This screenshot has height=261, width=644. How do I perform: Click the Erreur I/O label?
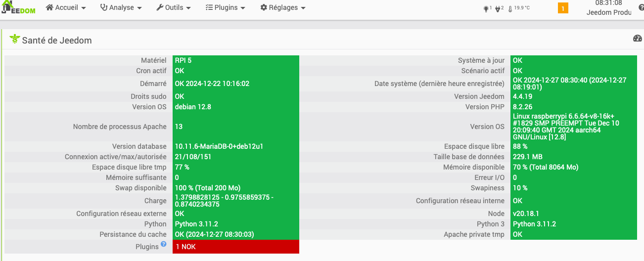[490, 177]
